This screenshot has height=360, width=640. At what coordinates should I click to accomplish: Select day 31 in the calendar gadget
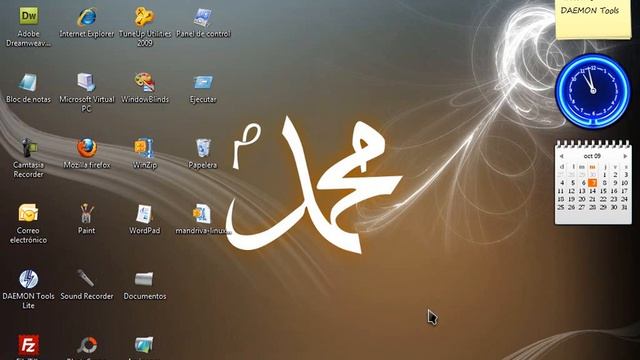624,207
